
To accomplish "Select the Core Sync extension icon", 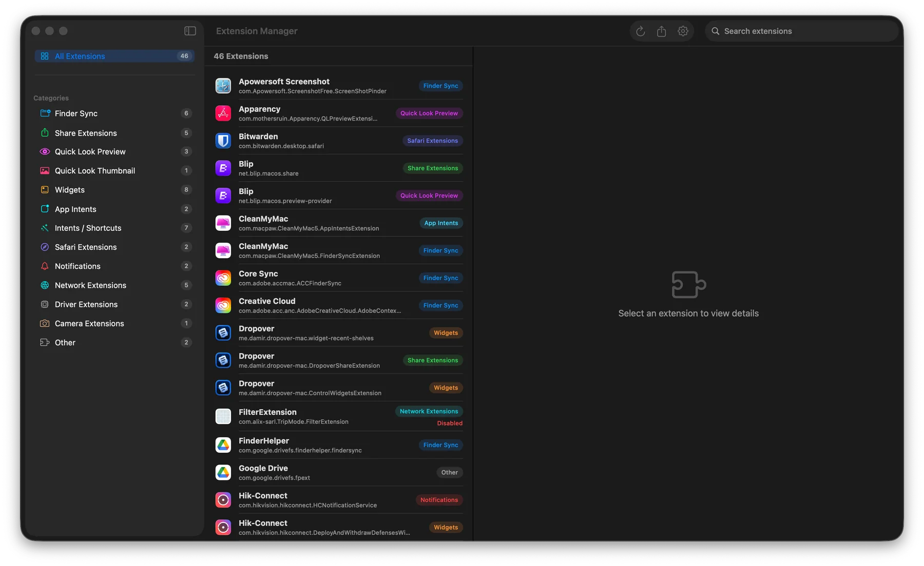I will point(223,278).
